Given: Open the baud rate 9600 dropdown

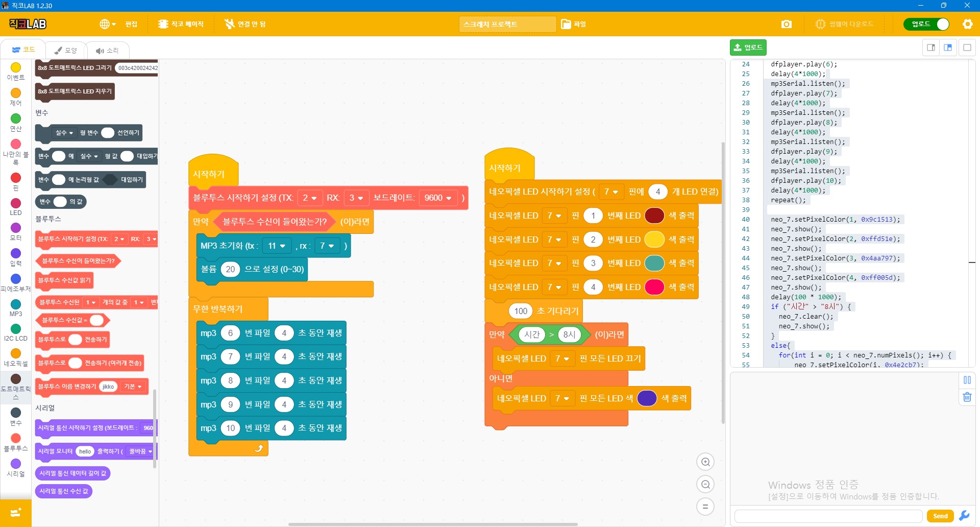Looking at the screenshot, I should pyautogui.click(x=437, y=198).
